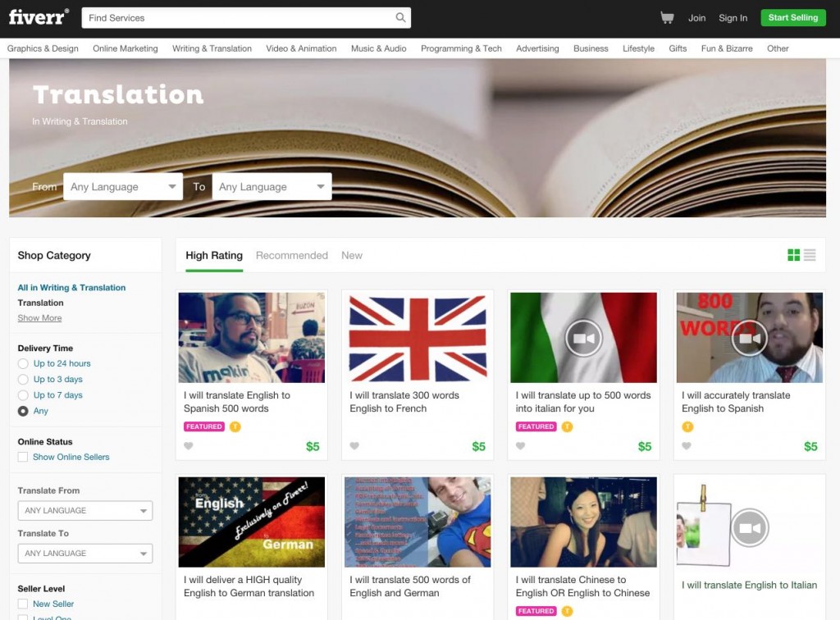
Task: Heart the 300 words English to French gig
Action: (x=354, y=446)
